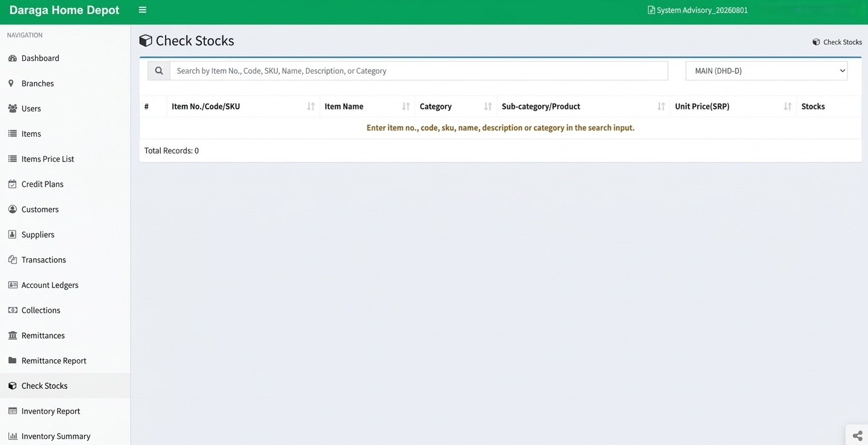Click the Daraga Home Depot brand link
This screenshot has height=445, width=868.
(65, 10)
